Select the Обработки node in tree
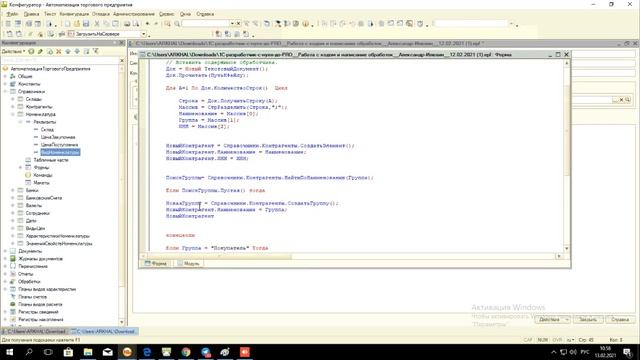640x360 pixels. [29, 282]
